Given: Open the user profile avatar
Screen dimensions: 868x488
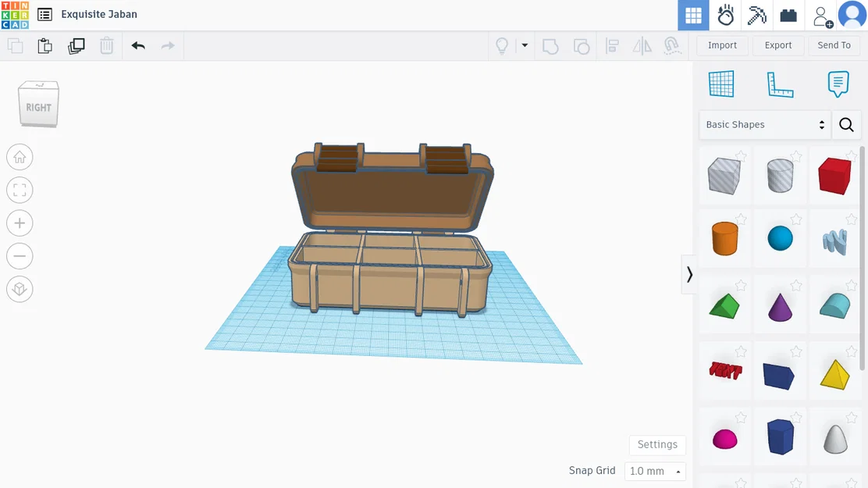Looking at the screenshot, I should pyautogui.click(x=852, y=15).
